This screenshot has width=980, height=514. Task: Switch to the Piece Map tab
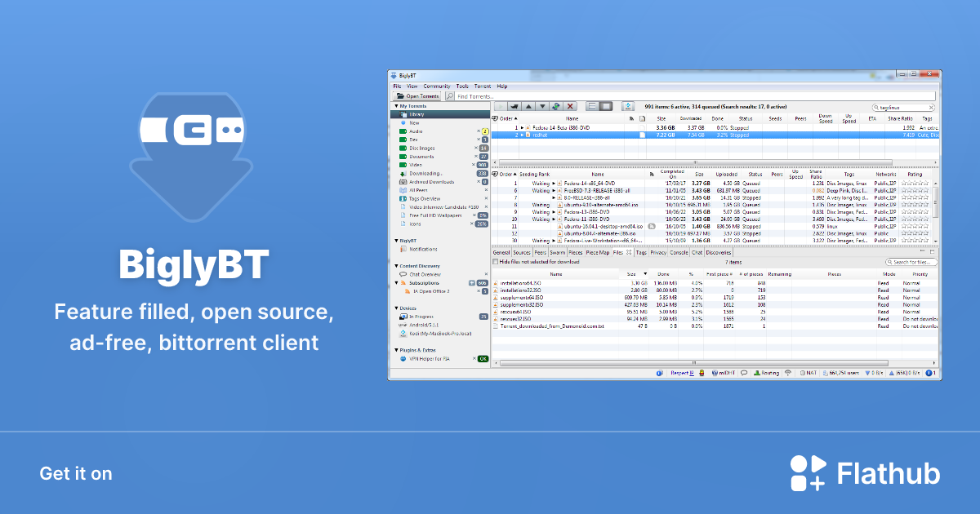point(597,253)
